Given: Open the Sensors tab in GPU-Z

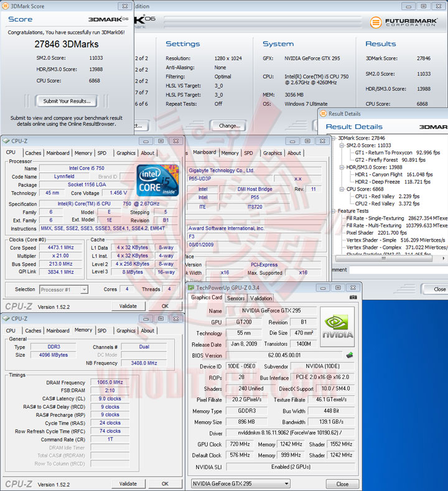Looking at the screenshot, I should click(x=236, y=298).
